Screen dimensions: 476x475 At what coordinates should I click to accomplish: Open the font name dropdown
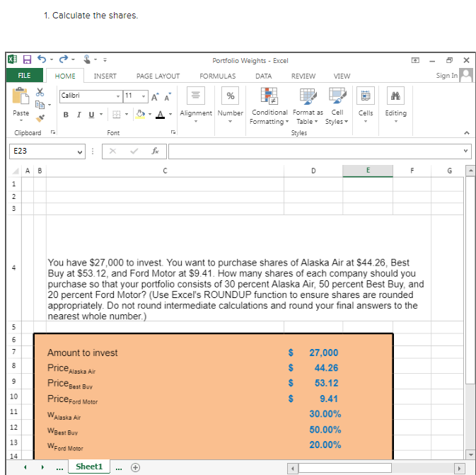[118, 96]
